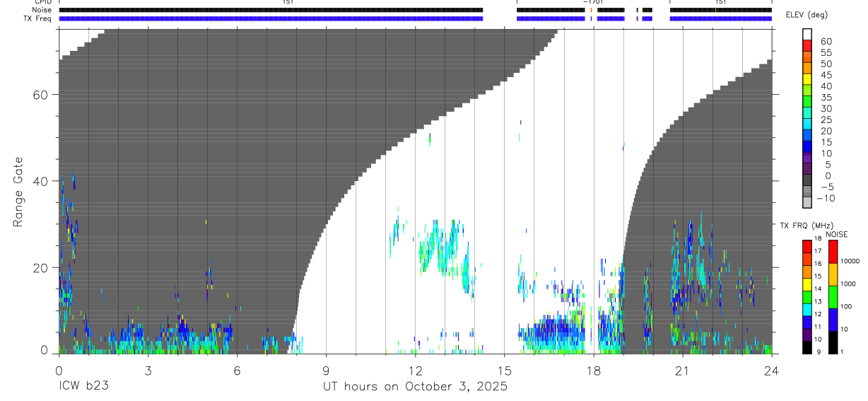Click the ELEV scale value "60"
Screen dimensions: 868x401
click(826, 41)
